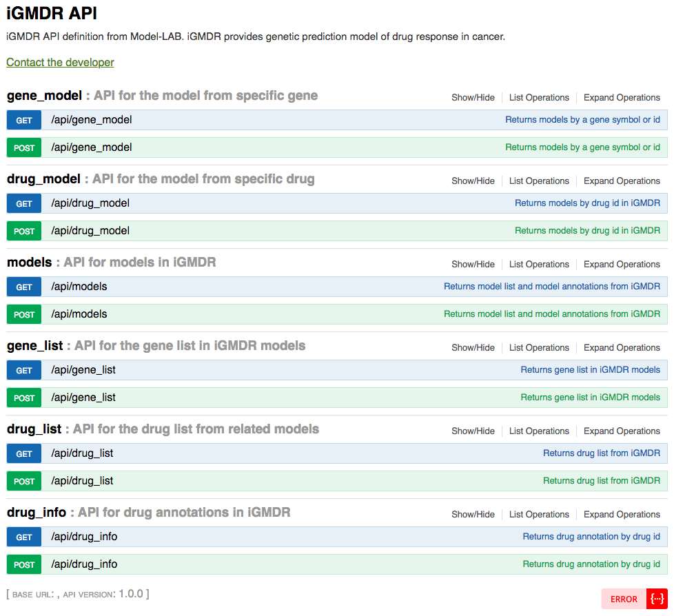Viewport: 674px width, 616px height.
Task: Click GET badge for /api/gene_model
Action: pos(24,121)
